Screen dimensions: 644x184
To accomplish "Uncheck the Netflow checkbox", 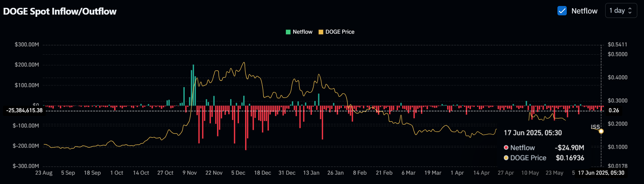I will (x=562, y=11).
